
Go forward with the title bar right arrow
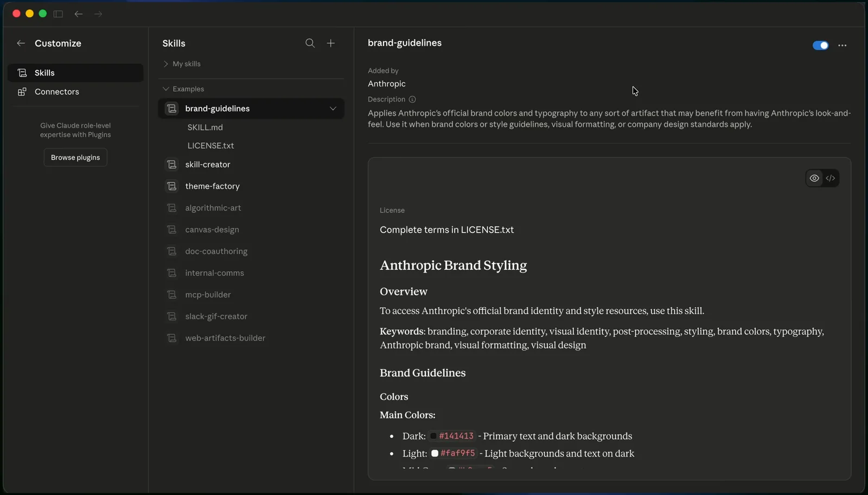tap(98, 14)
